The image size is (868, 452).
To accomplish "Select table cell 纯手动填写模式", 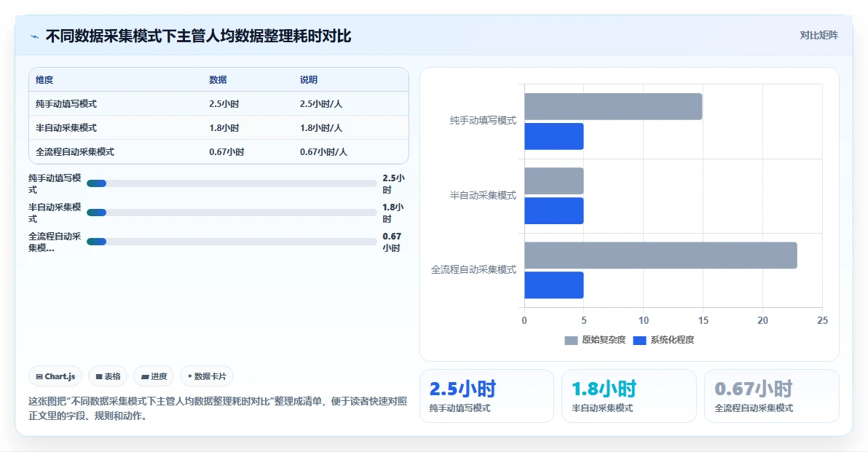I will (66, 104).
